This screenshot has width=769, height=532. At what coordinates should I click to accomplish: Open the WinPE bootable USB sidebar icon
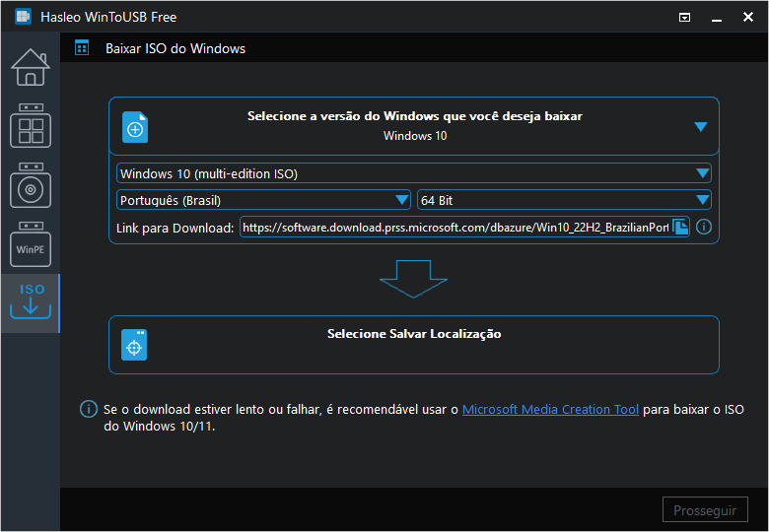click(x=31, y=244)
